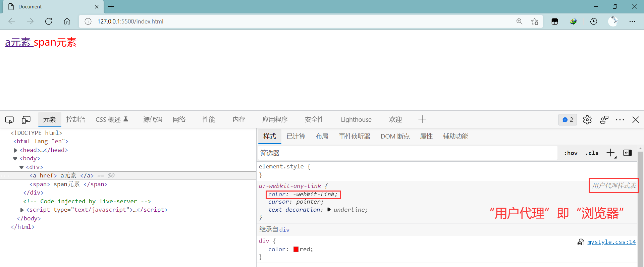Open mystyle.css:14 source link
Screen dimensions: 644x267
tap(611, 242)
